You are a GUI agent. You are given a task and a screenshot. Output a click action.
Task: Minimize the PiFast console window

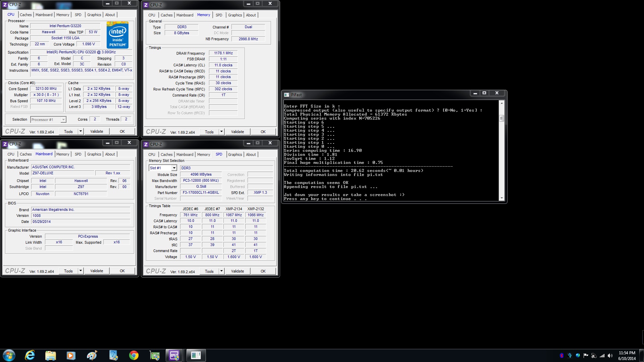coord(475,93)
